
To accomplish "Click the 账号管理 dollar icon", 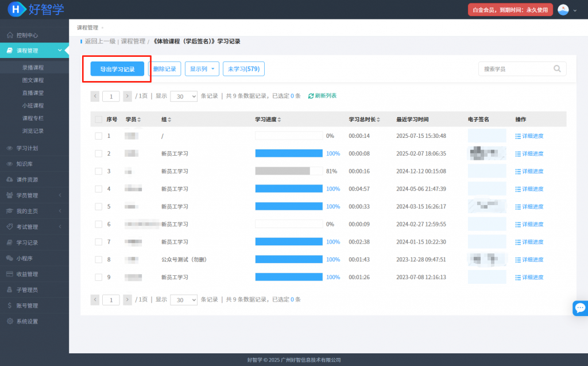I will pyautogui.click(x=10, y=306).
